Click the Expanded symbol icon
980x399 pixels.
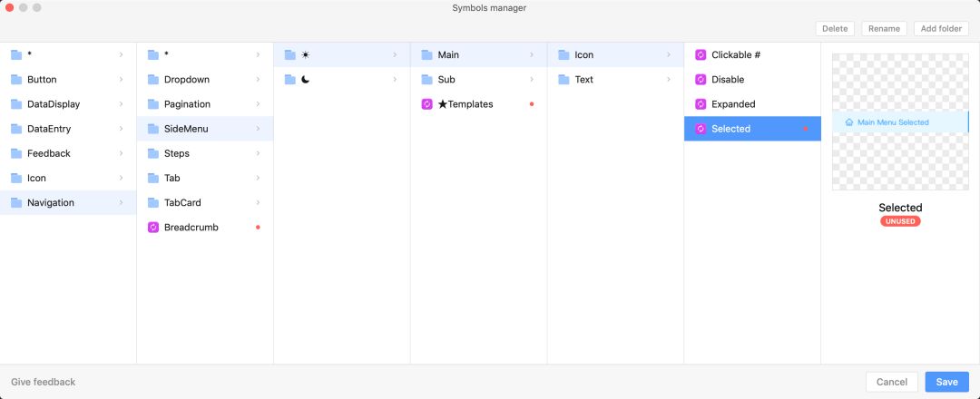coord(701,104)
